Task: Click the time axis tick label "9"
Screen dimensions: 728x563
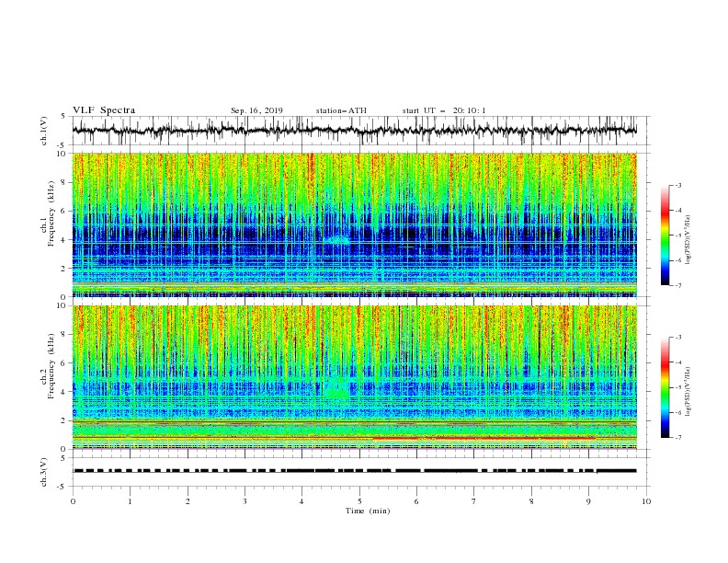Action: [x=588, y=501]
